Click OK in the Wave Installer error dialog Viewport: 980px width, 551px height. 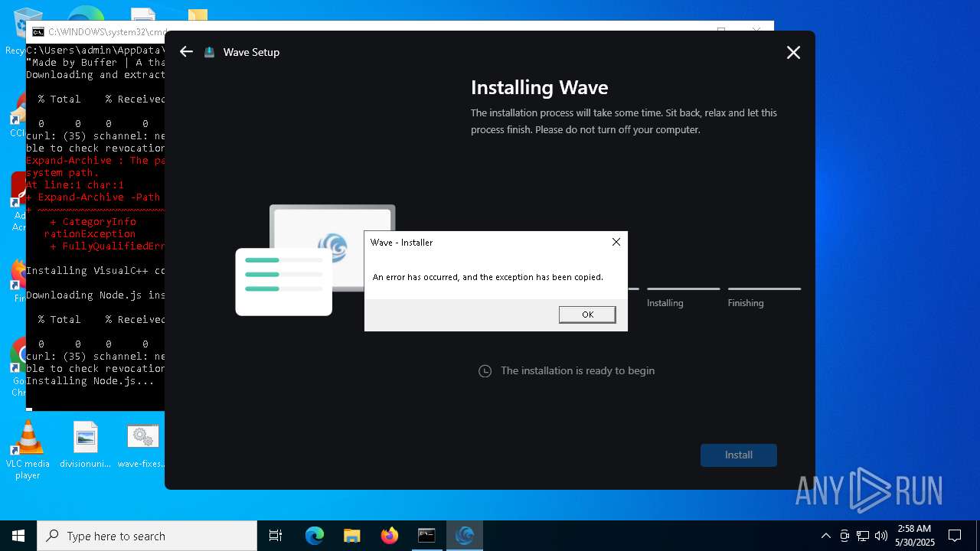click(x=587, y=315)
